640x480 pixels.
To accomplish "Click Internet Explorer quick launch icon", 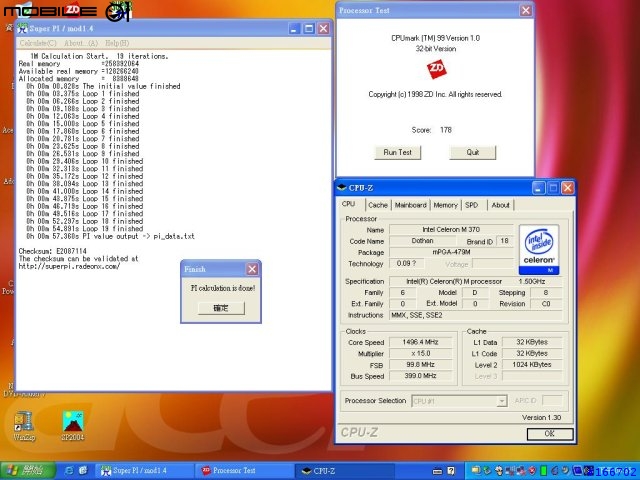I will 69,471.
